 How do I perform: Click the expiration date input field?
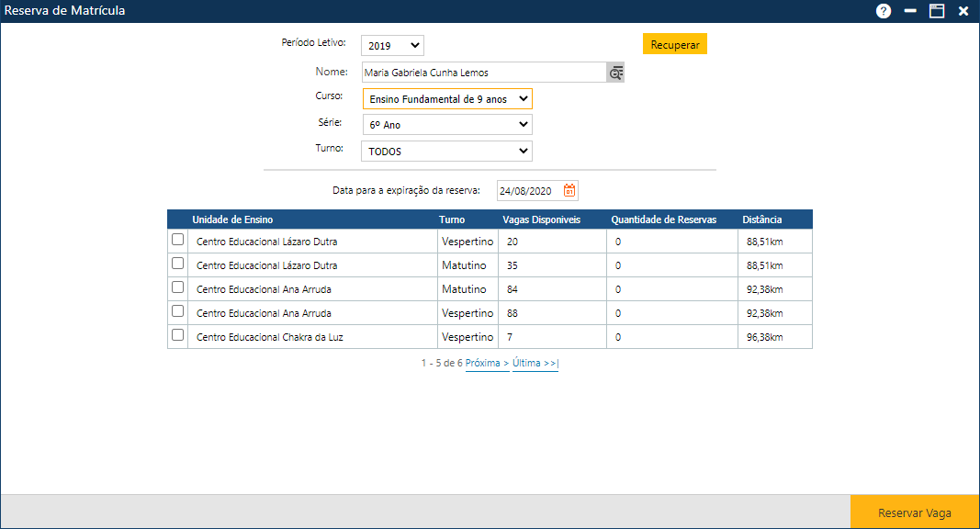[x=527, y=191]
